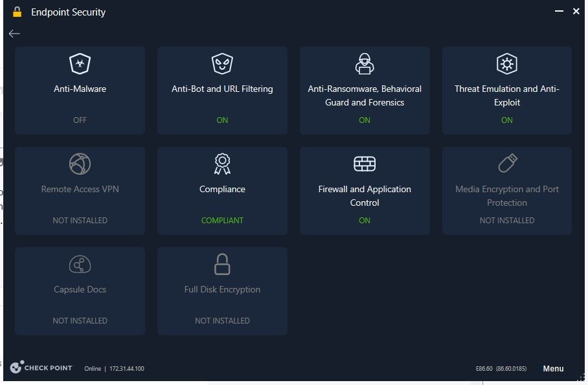
Task: Click the Capsule Docs share icon
Action: 80,264
